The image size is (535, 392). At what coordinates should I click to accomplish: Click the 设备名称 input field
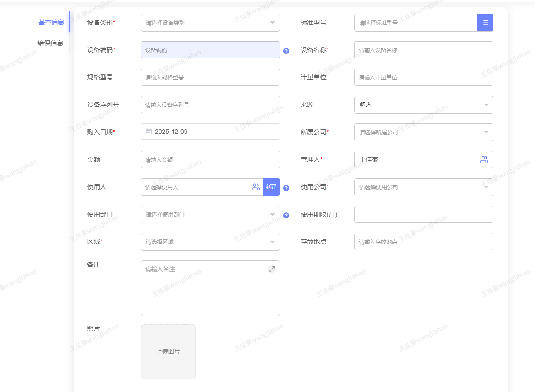[x=423, y=50]
